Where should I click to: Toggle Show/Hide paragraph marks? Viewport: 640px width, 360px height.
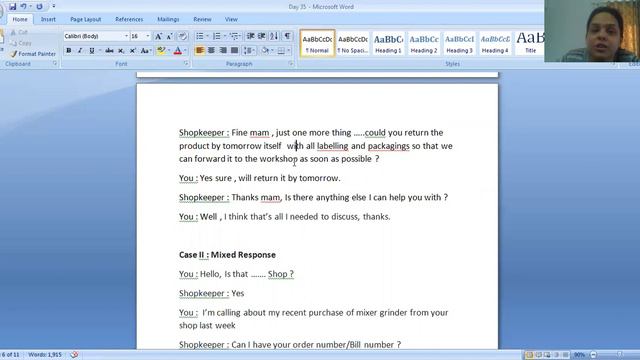[x=287, y=36]
